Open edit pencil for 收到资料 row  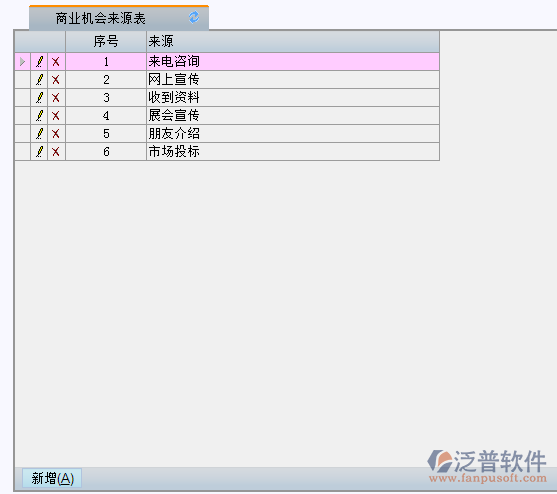[x=39, y=98]
